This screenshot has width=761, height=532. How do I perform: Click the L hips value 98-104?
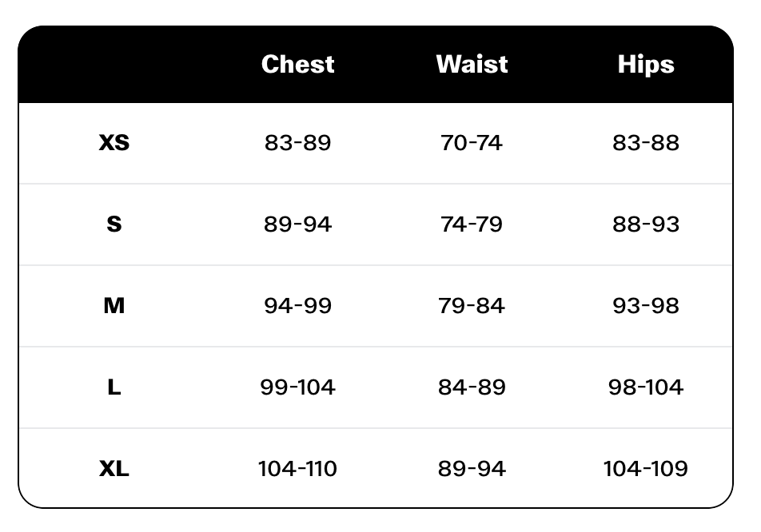[645, 387]
